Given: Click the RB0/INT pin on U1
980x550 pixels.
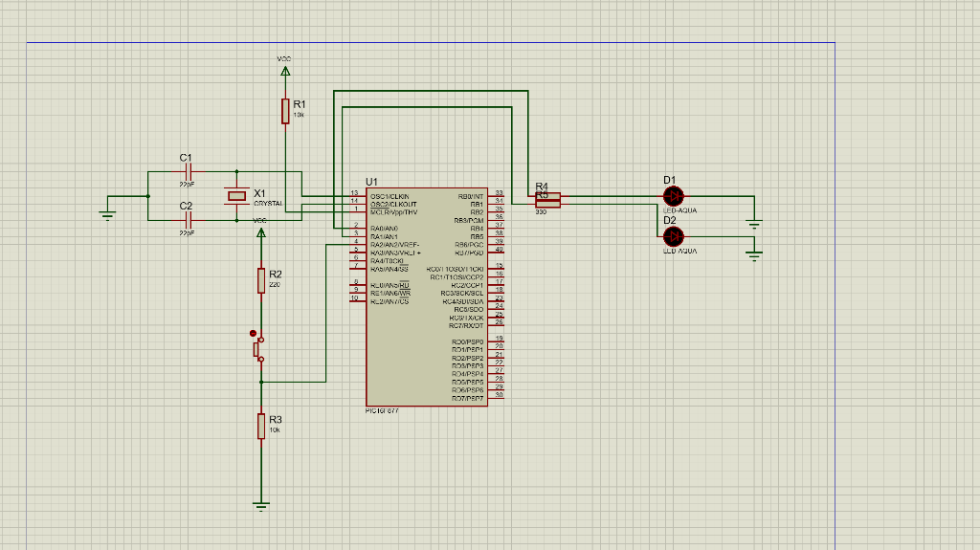Looking at the screenshot, I should 498,195.
